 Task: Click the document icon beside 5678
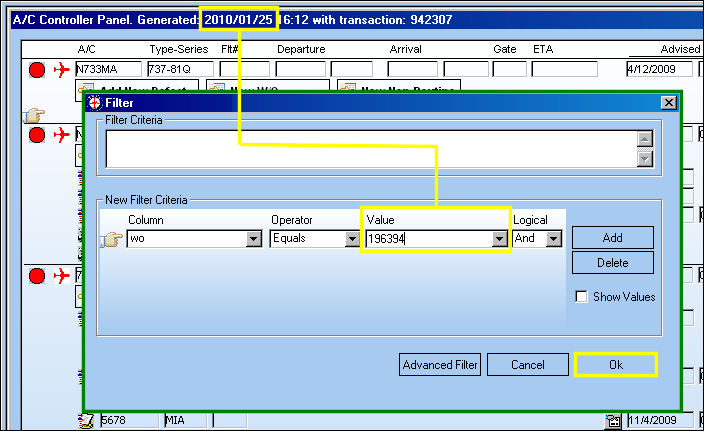(86, 421)
